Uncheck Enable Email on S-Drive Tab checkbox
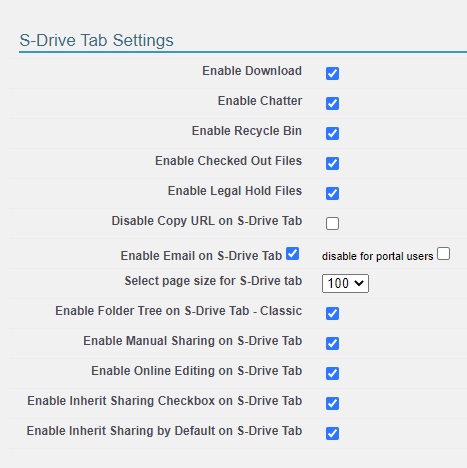 pos(292,254)
